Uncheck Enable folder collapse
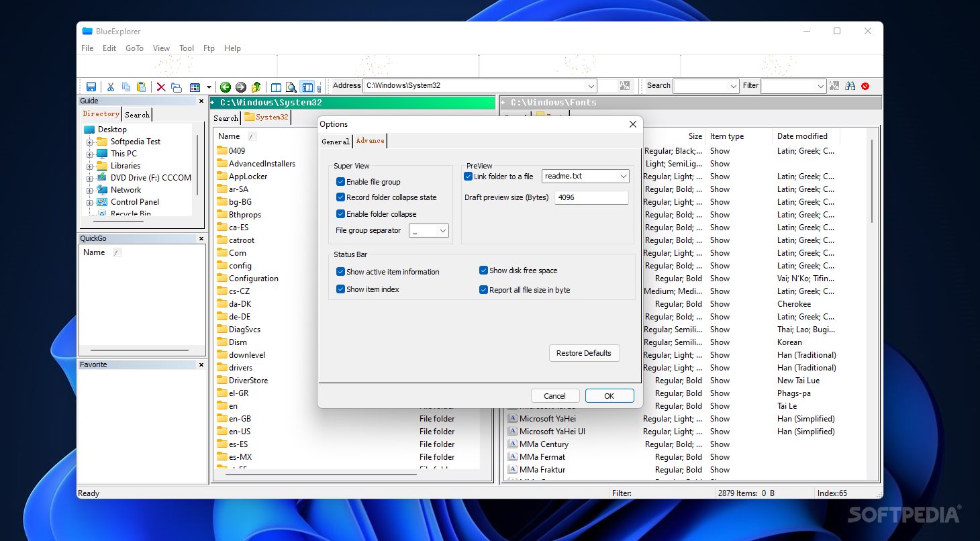This screenshot has width=980, height=541. pyautogui.click(x=340, y=214)
